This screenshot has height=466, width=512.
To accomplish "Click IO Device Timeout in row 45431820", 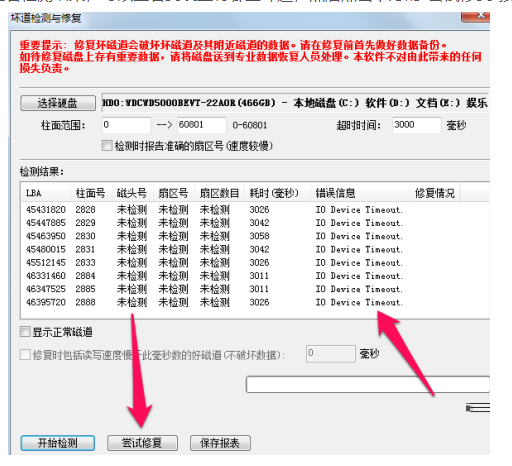I will coord(359,210).
